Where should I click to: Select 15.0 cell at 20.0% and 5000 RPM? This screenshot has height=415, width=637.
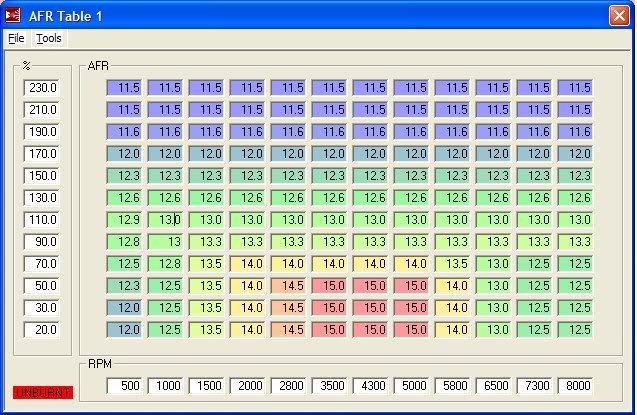click(x=412, y=329)
